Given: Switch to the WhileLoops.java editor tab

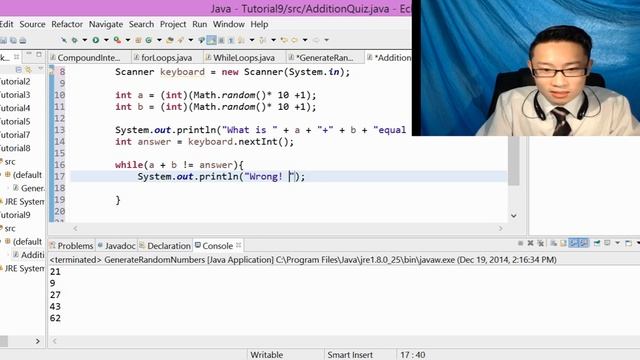Looking at the screenshot, I should (244, 58).
